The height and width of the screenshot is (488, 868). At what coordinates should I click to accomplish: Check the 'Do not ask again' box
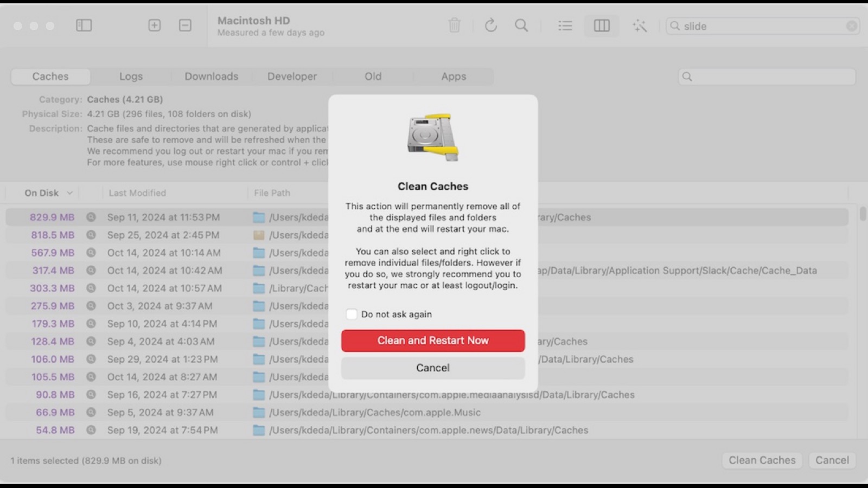(352, 314)
